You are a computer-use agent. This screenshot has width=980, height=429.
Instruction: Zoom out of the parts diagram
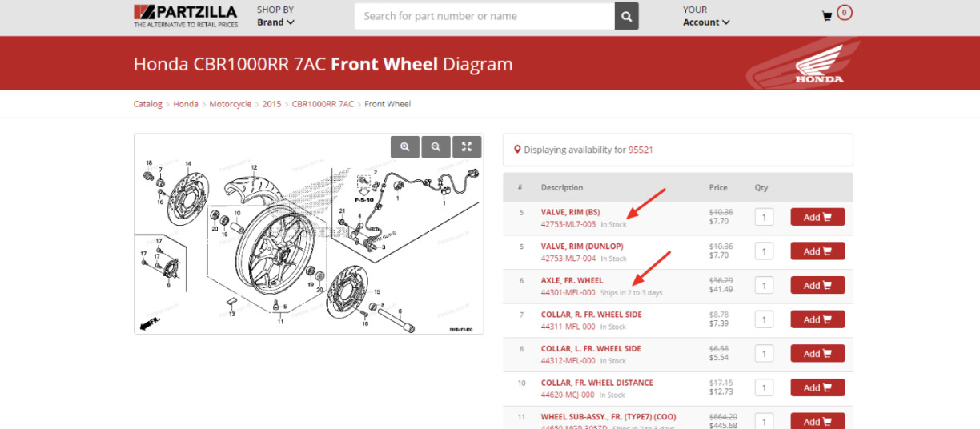pyautogui.click(x=436, y=146)
